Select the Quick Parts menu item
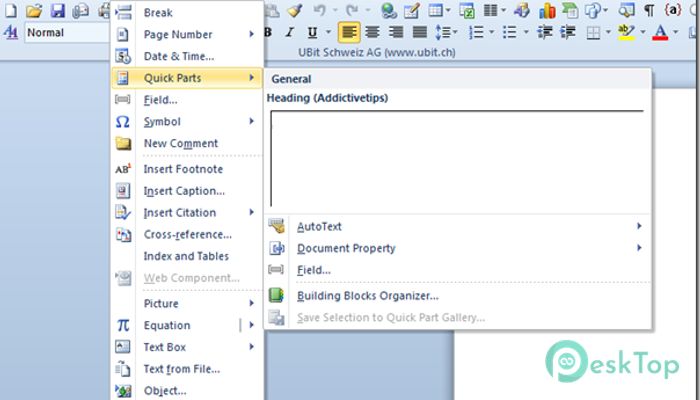The image size is (700, 400). click(x=187, y=78)
